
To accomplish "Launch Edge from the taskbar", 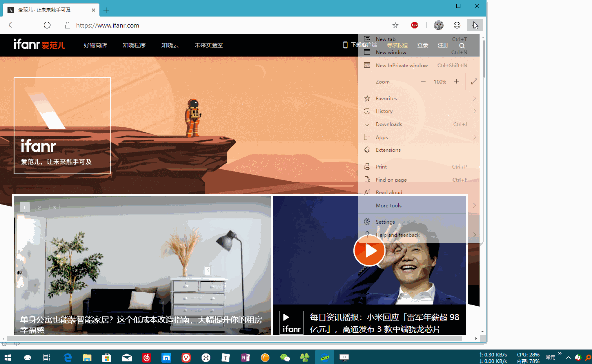I will (68, 357).
